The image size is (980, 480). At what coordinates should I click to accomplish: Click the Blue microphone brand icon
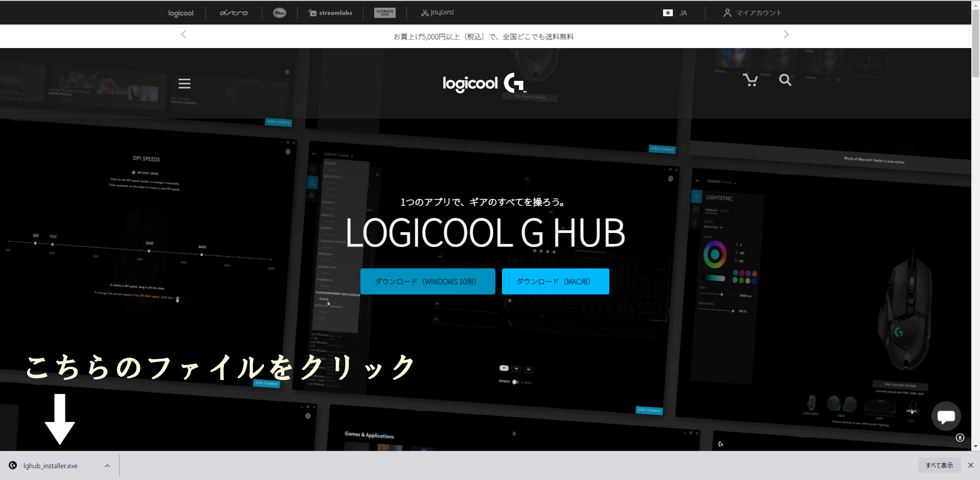click(279, 12)
